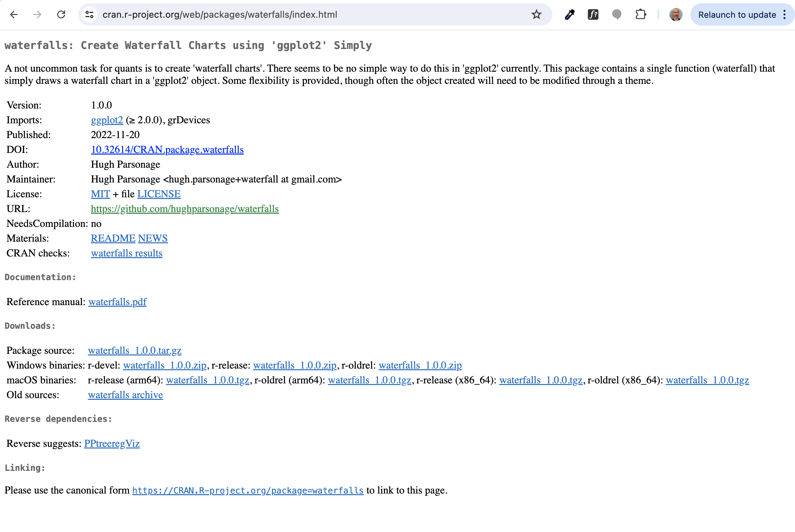This screenshot has height=532, width=795.
Task: Click the Downloads section heading
Action: pos(30,326)
